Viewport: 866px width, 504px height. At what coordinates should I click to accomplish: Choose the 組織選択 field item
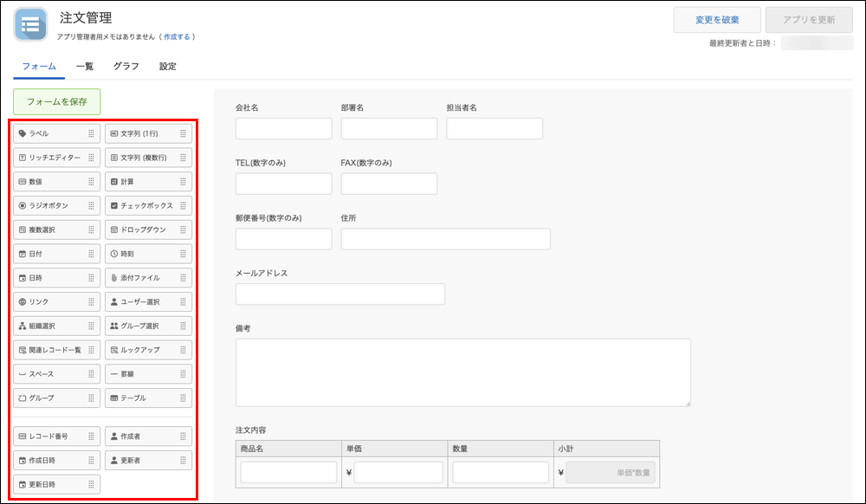click(57, 326)
